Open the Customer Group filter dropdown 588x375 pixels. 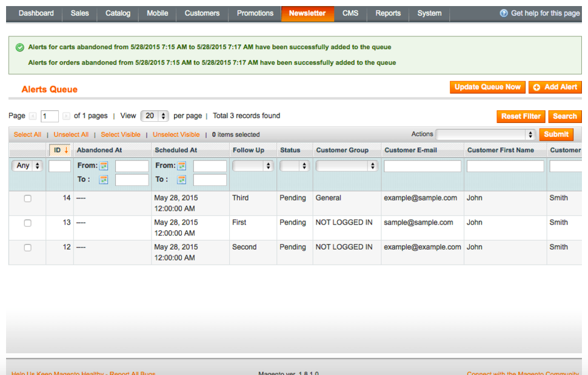coord(347,165)
